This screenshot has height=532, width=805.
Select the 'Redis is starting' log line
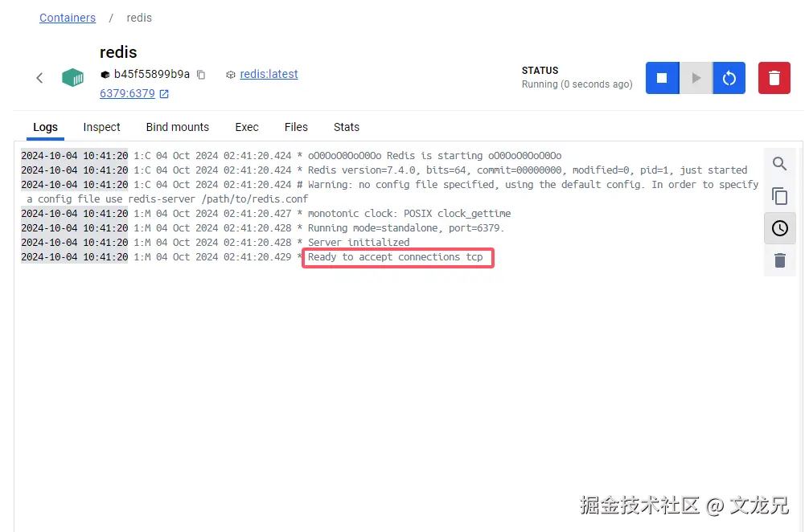click(x=292, y=155)
